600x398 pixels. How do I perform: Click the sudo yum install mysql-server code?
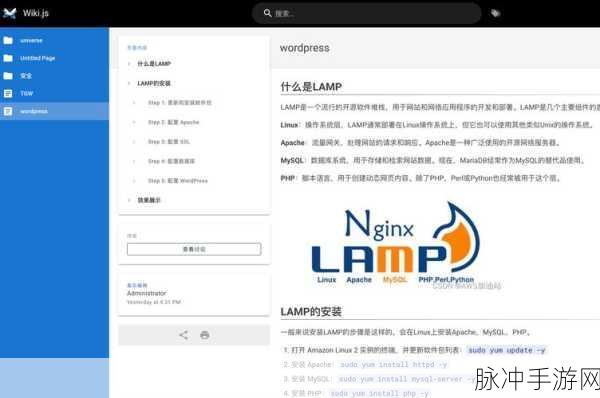tap(407, 379)
